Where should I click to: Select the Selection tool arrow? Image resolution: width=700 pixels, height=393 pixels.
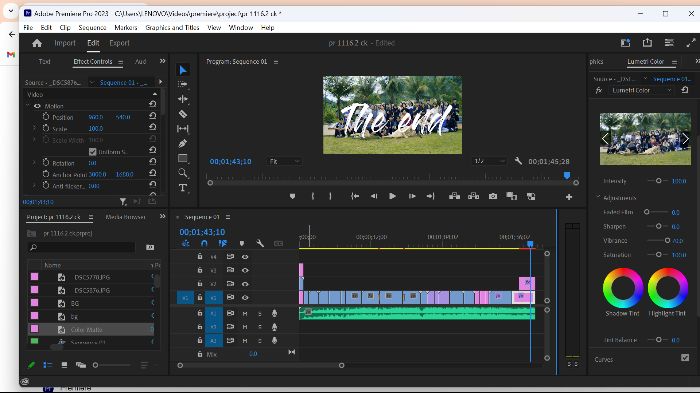click(183, 70)
